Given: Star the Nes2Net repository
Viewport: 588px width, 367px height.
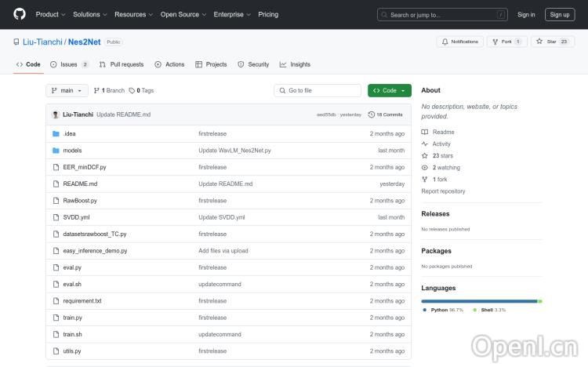Looking at the screenshot, I should pos(553,42).
